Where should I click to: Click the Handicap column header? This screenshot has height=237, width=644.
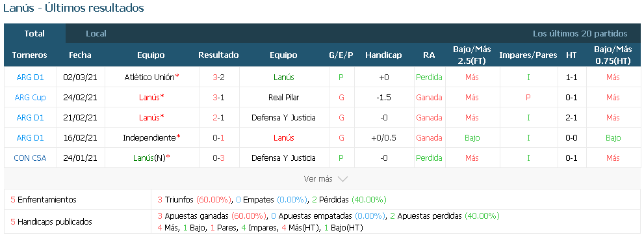click(x=383, y=55)
